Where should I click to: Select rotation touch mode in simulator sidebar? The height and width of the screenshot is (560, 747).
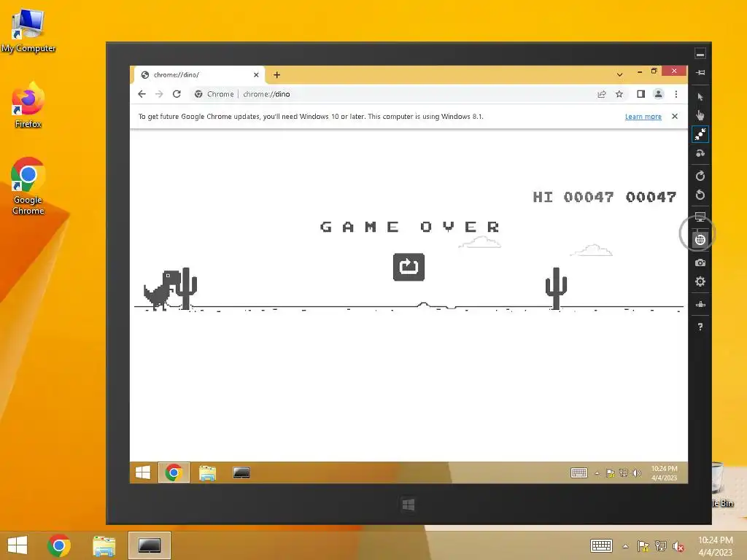700,153
